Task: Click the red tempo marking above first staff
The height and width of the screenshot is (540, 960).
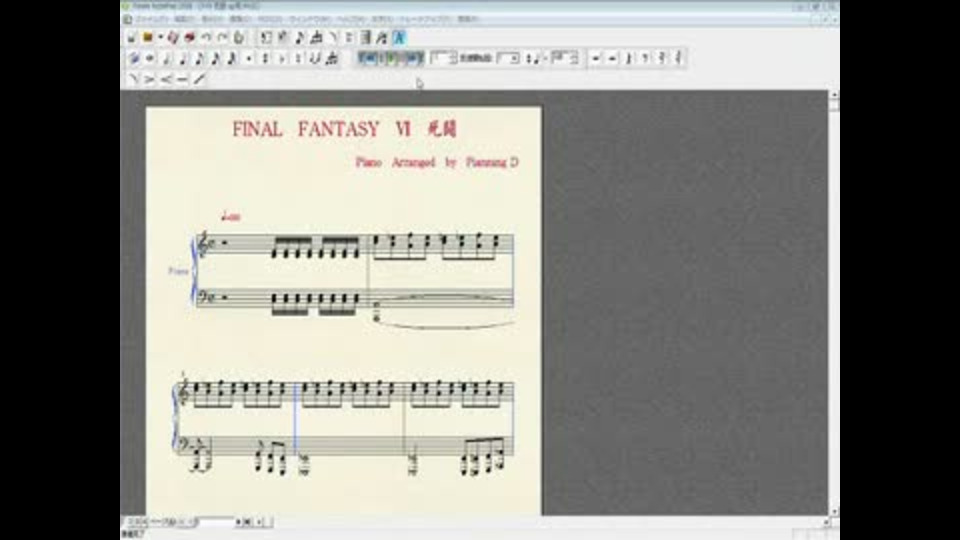Action: coord(231,216)
